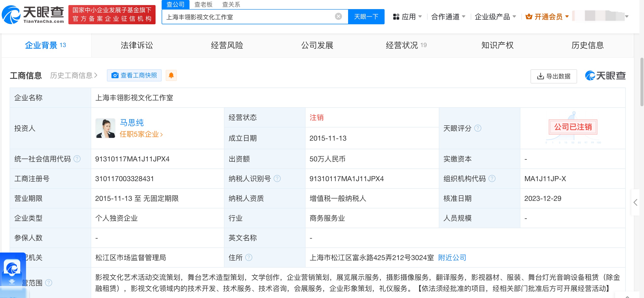Click registration number 310117003328431
This screenshot has height=298, width=644.
point(124,179)
